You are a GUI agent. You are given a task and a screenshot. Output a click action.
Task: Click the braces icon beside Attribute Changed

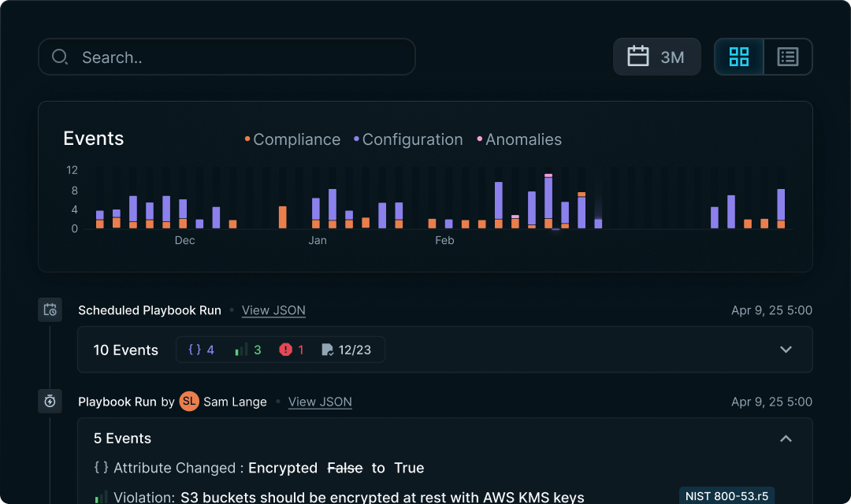point(101,467)
